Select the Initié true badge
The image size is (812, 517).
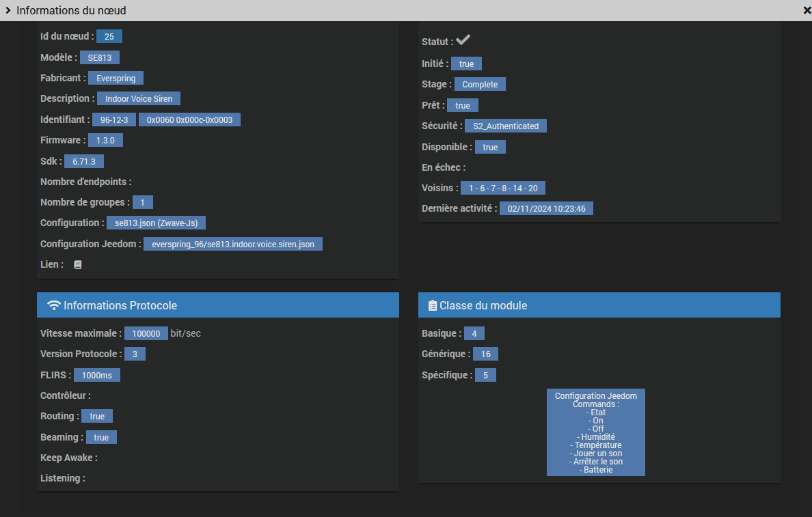[467, 64]
